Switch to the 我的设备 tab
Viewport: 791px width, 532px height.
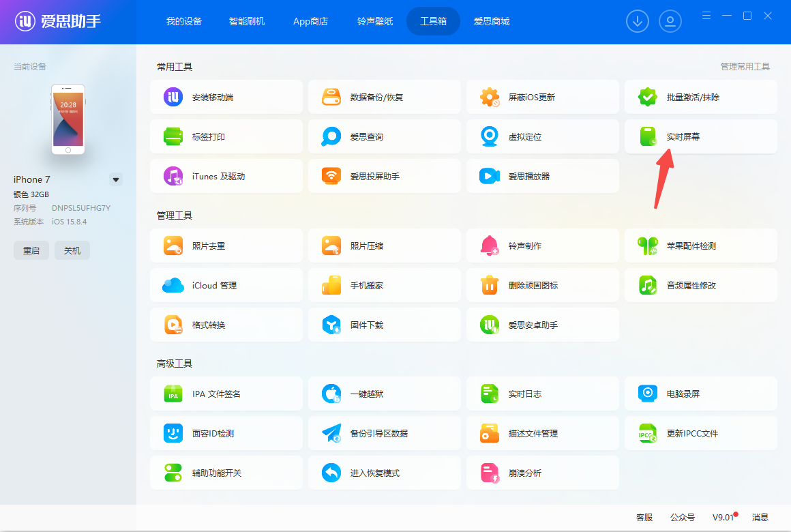point(184,21)
